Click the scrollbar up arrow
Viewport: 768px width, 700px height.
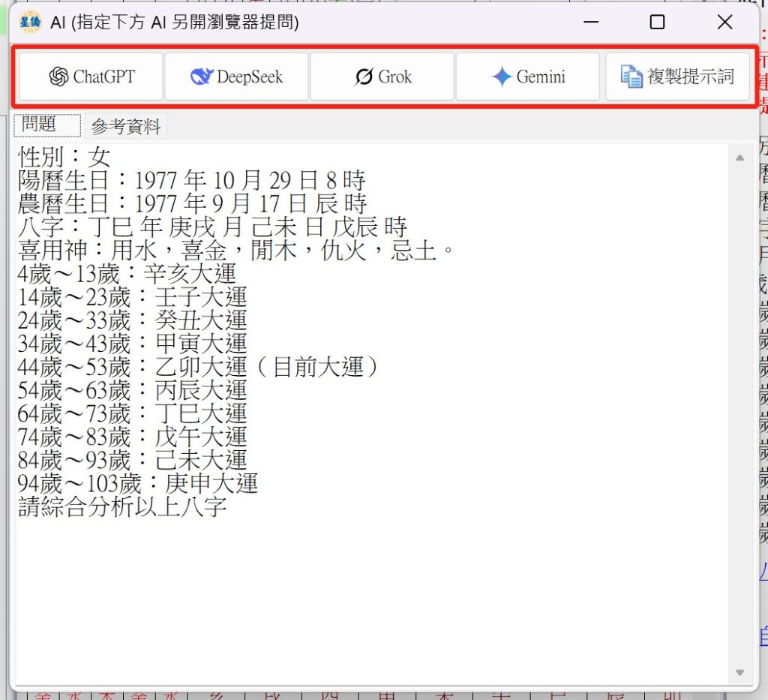tap(739, 158)
